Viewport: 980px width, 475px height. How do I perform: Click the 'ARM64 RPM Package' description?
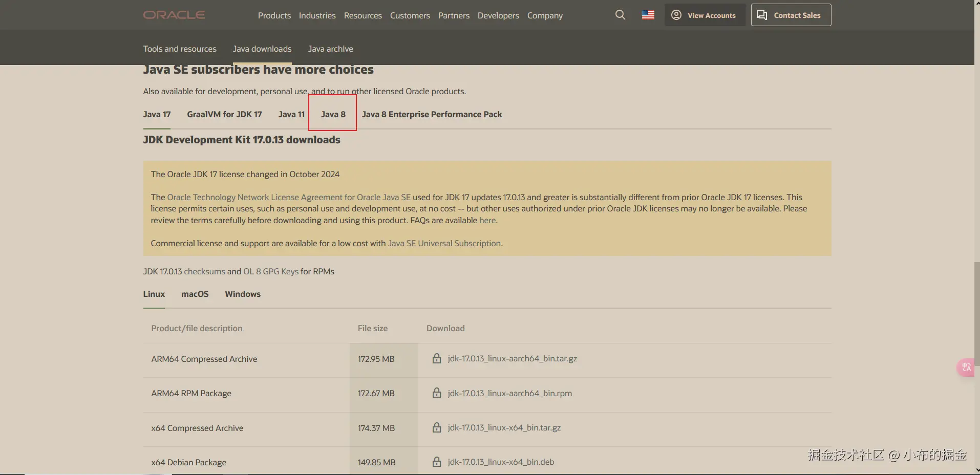click(x=191, y=393)
